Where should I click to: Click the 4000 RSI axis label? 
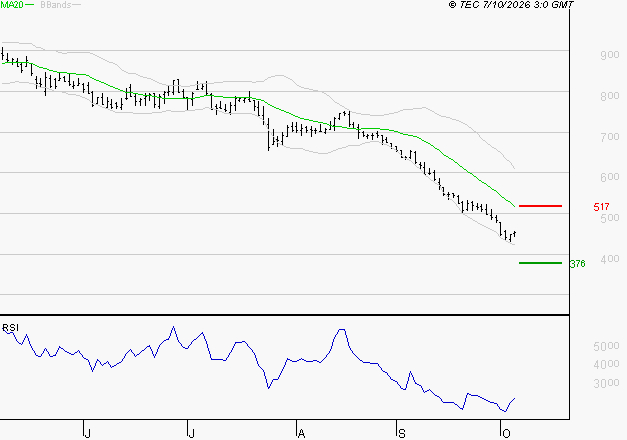click(607, 364)
